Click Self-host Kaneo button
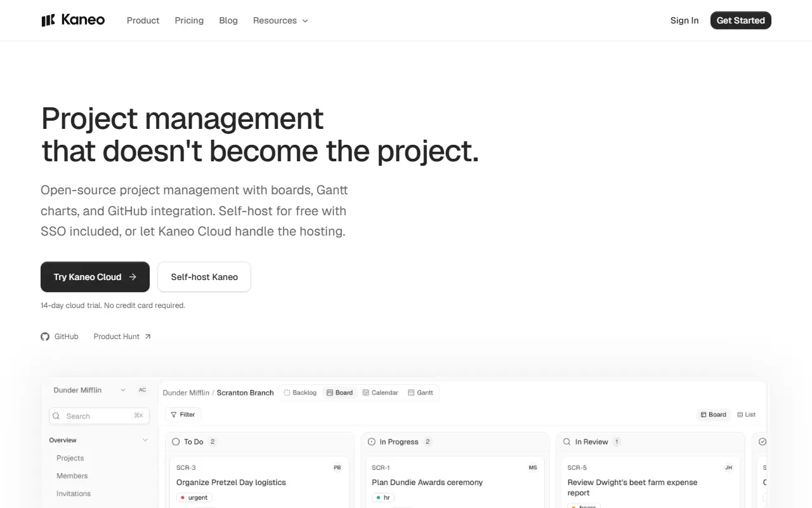 pyautogui.click(x=204, y=277)
